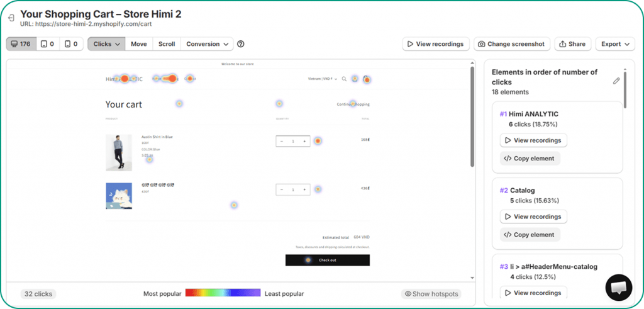Copy element for Himi ANALYTIC
This screenshot has height=309, width=644.
click(x=530, y=158)
